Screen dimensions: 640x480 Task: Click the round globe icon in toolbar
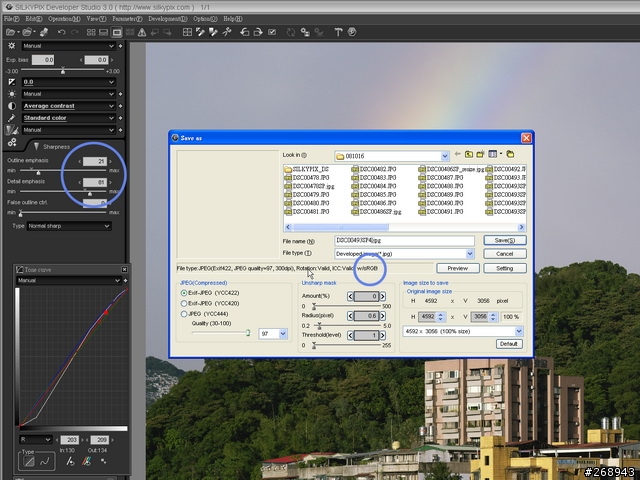352,32
